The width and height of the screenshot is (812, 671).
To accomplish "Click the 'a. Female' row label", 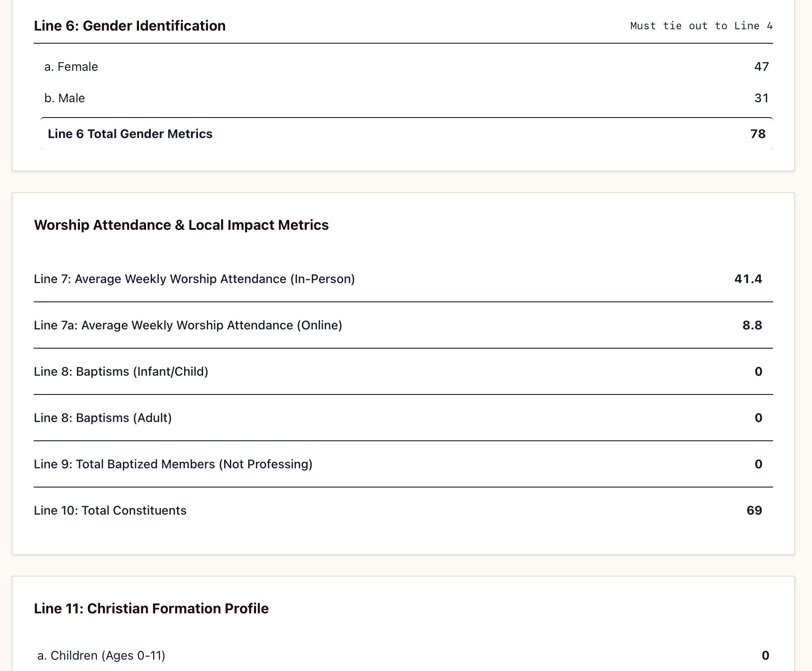I will [71, 67].
